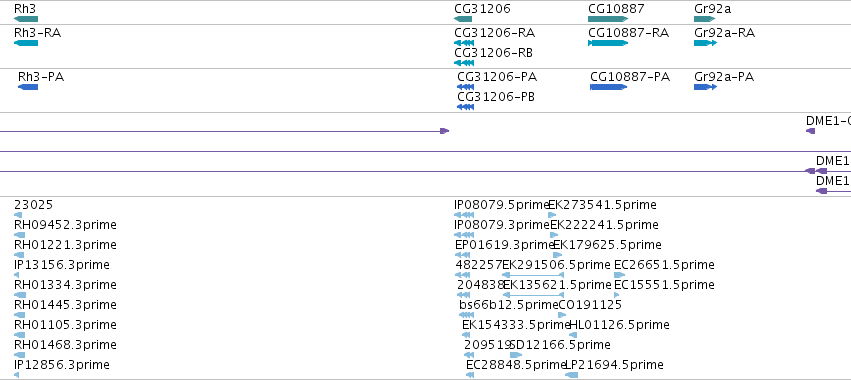Open the RH09452.3prime EST label
This screenshot has height=380, width=851.
(65, 225)
